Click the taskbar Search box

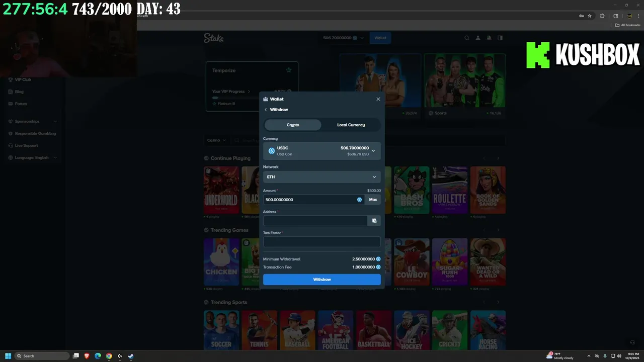42,356
